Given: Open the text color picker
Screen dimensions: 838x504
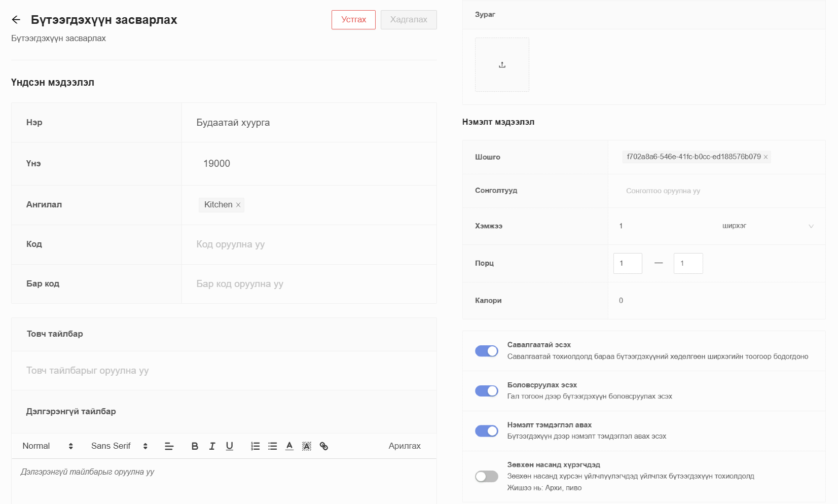Looking at the screenshot, I should tap(289, 446).
